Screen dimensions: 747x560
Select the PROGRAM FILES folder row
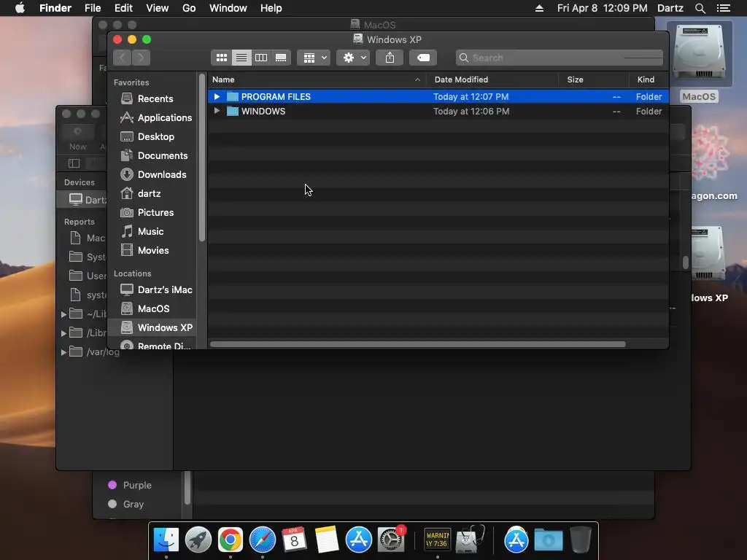click(x=438, y=97)
